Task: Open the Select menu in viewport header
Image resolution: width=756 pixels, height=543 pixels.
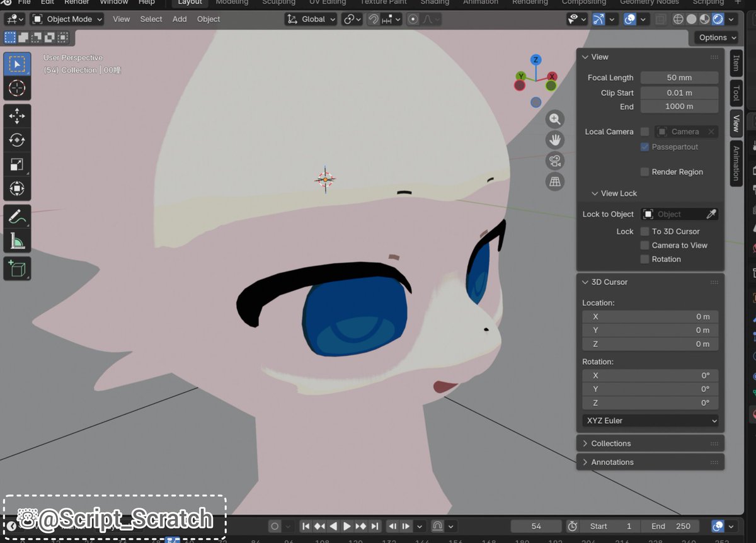Action: click(x=151, y=19)
